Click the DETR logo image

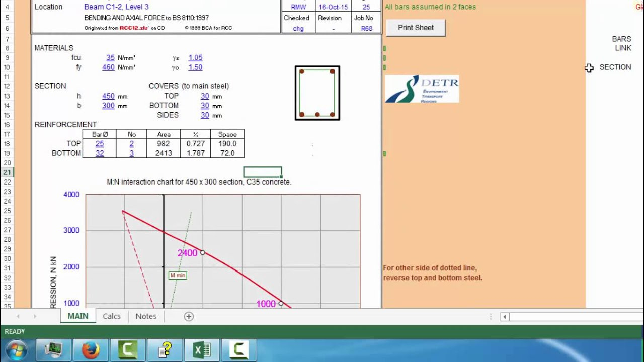[422, 89]
